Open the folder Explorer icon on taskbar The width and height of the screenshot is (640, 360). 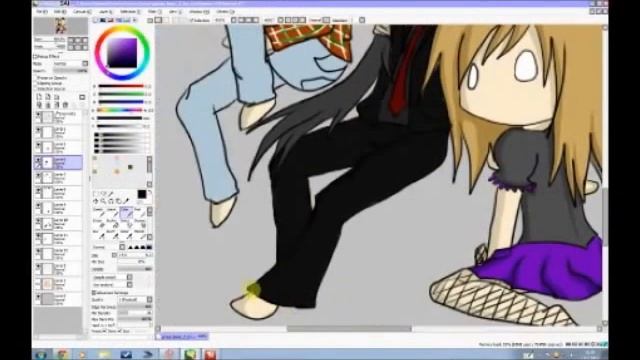(104, 354)
